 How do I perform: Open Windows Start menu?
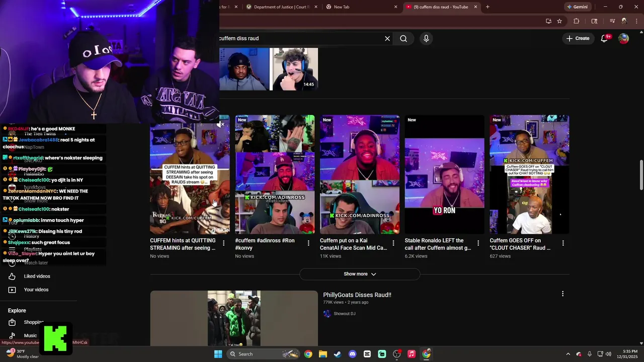pyautogui.click(x=218, y=354)
